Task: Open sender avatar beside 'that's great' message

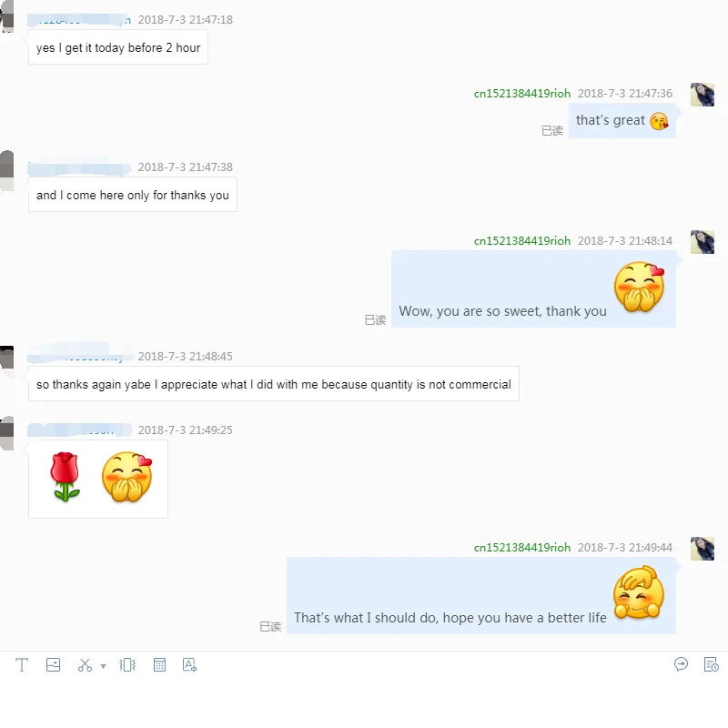Action: (702, 95)
